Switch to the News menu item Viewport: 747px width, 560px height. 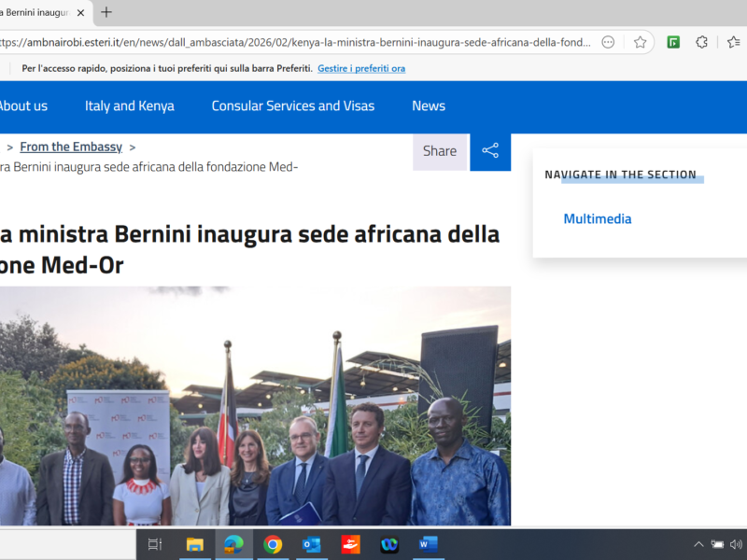point(429,105)
